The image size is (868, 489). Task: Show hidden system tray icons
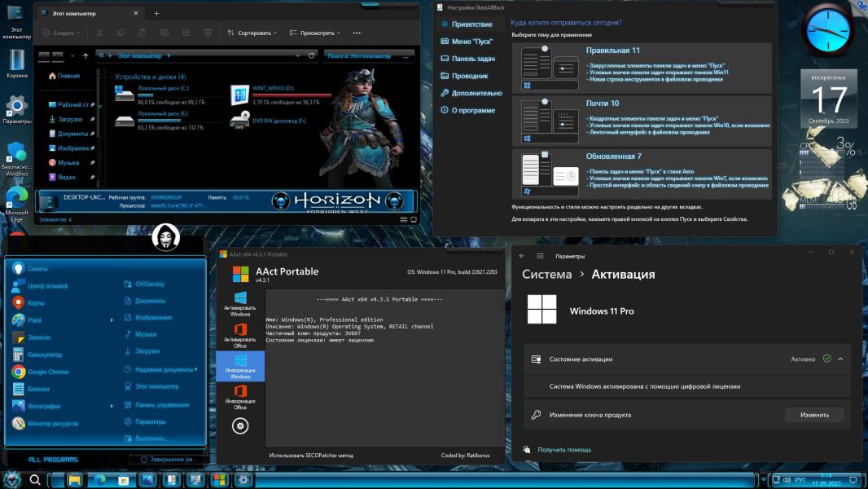tap(763, 479)
